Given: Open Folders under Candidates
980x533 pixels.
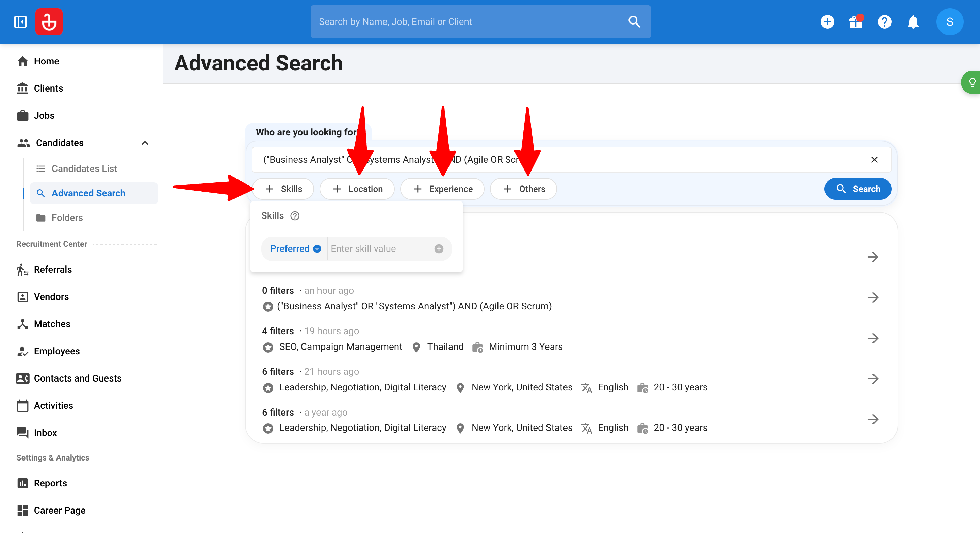Looking at the screenshot, I should [67, 217].
